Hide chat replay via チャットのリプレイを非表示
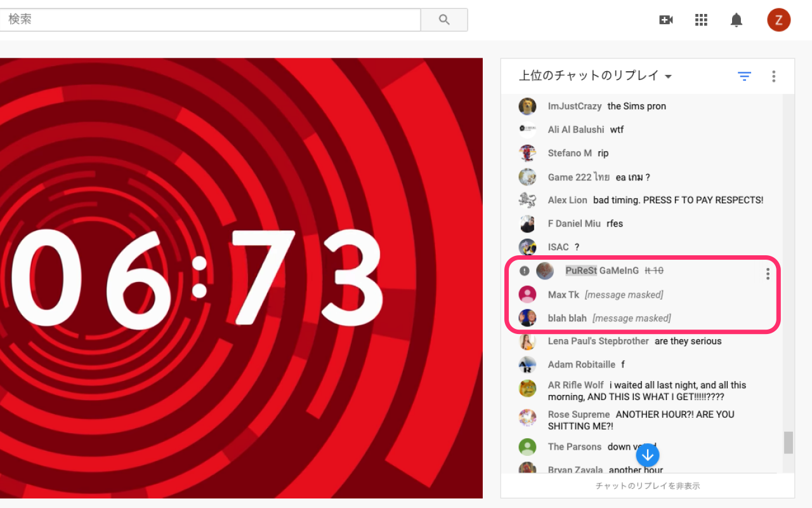812x508 pixels. (648, 486)
